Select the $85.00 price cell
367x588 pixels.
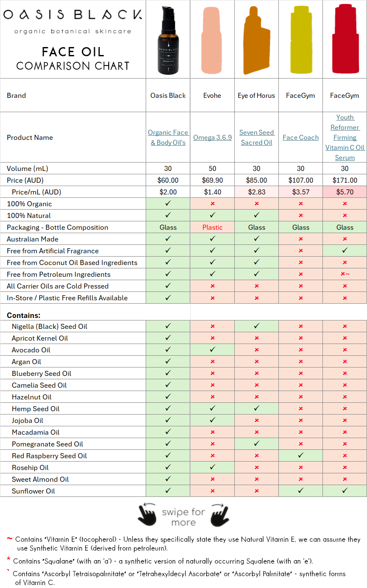coord(257,180)
